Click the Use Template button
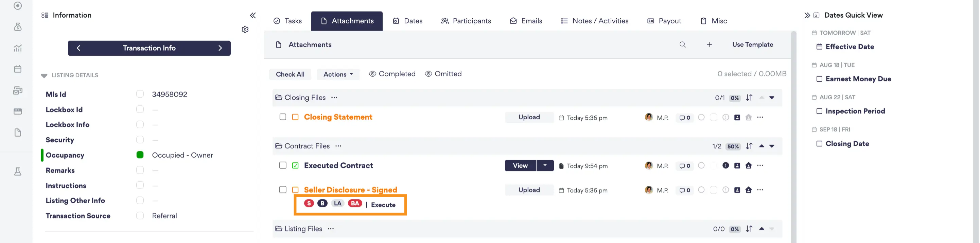The width and height of the screenshot is (980, 243). pyautogui.click(x=752, y=44)
